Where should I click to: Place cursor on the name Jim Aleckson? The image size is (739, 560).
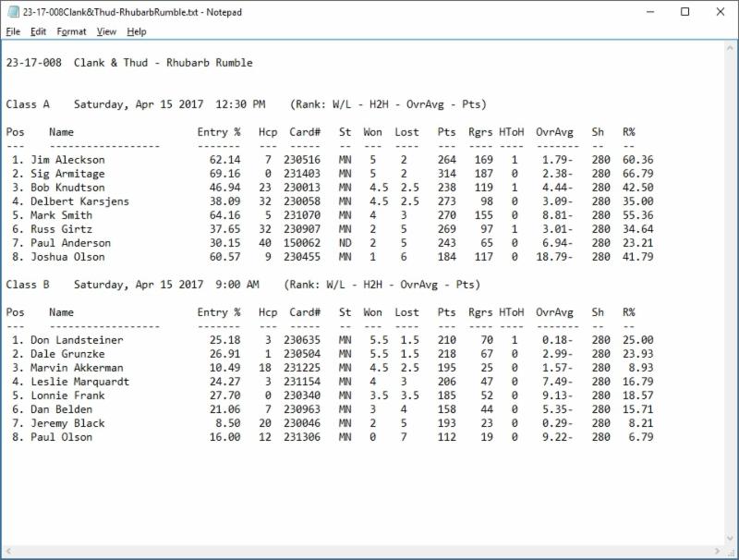(67, 160)
